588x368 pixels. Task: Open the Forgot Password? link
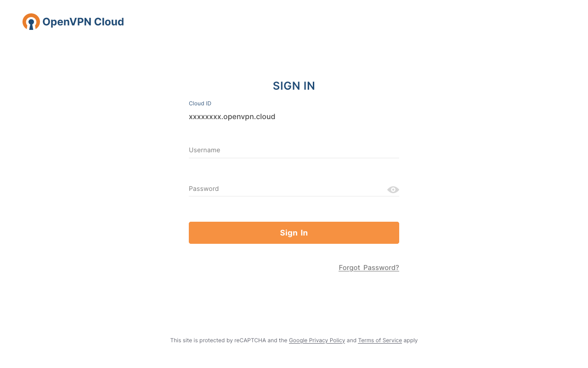tap(368, 268)
